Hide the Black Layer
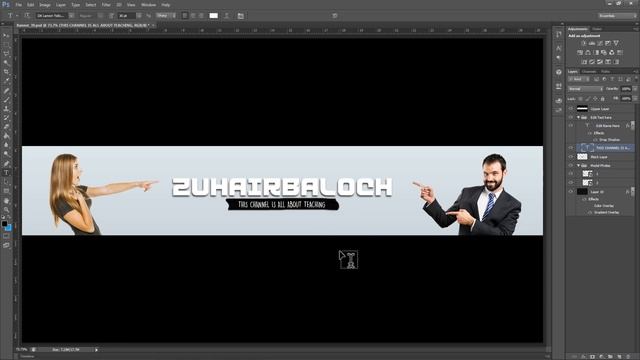640x360 pixels. [x=571, y=157]
